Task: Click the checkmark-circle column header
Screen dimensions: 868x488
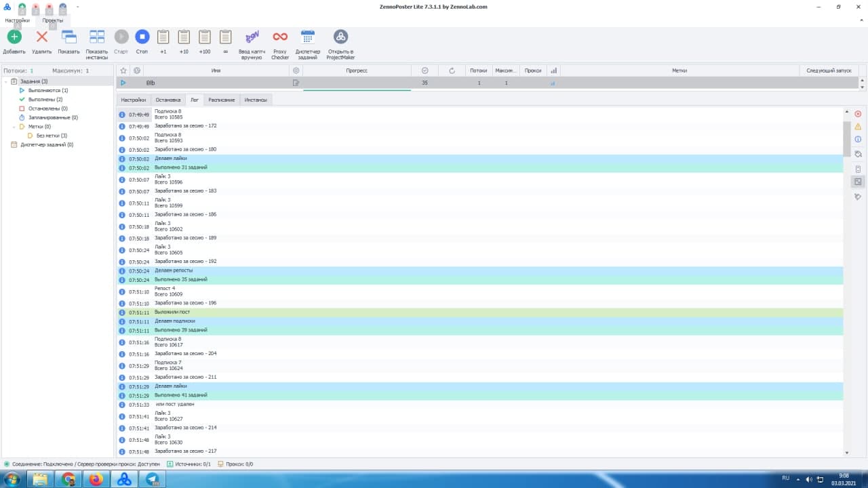Action: tap(425, 70)
